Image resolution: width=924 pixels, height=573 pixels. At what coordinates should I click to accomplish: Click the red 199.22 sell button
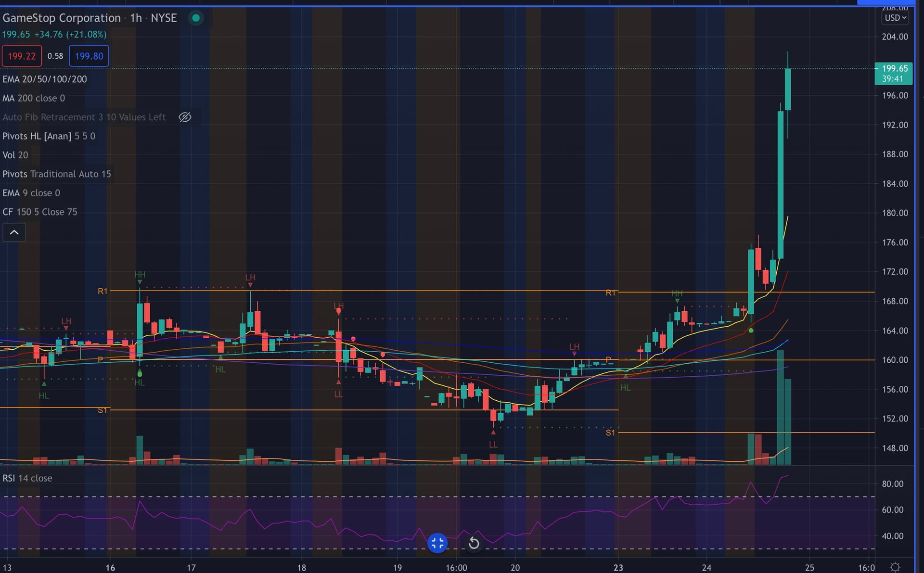pos(22,56)
